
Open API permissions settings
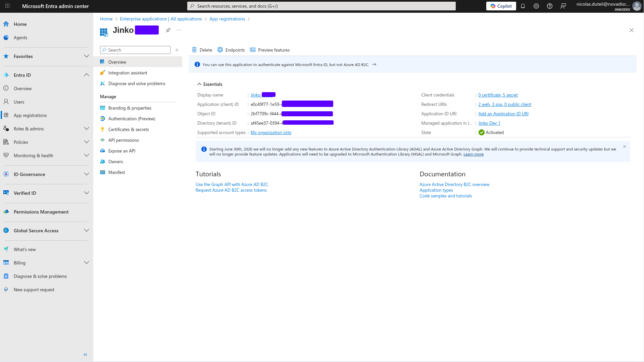point(123,140)
